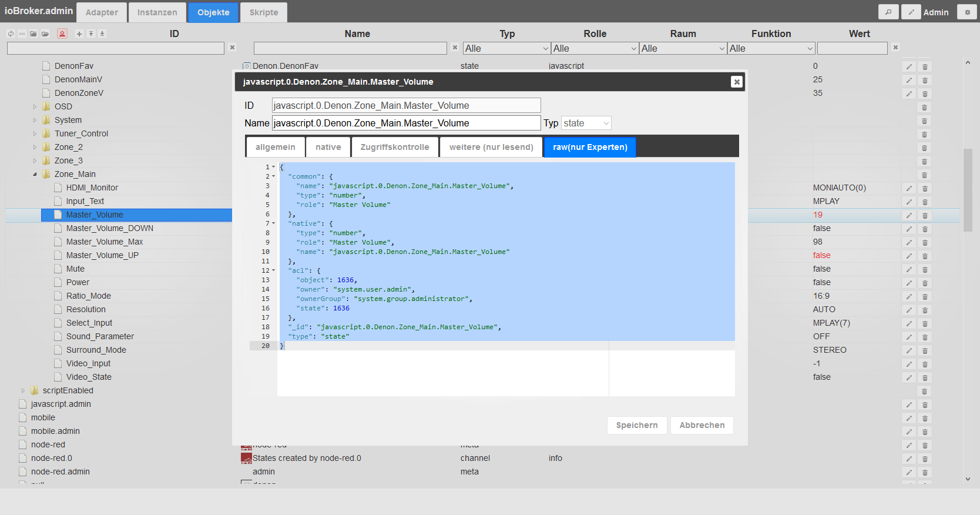Screen dimensions: 980x515
Task: Click the upload objects arrow icon
Action: 91,34
